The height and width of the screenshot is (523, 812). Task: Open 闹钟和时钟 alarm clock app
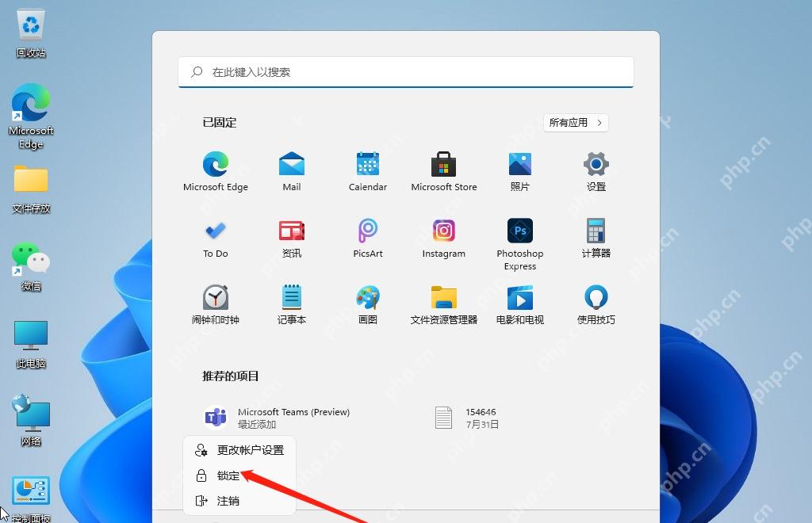216,304
